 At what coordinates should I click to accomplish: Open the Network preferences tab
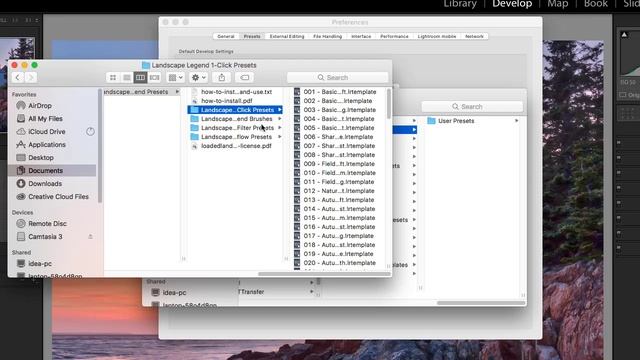click(x=474, y=36)
